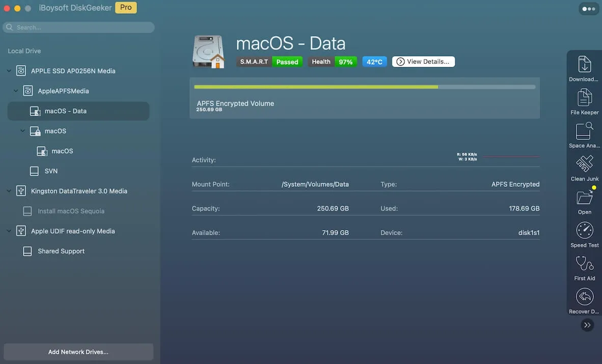
Task: Select the SVN volume entry
Action: click(51, 171)
